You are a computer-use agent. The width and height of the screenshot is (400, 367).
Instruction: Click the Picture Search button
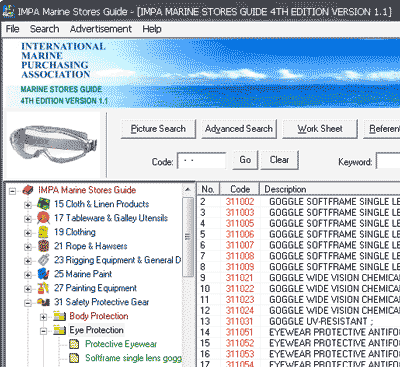(x=158, y=129)
